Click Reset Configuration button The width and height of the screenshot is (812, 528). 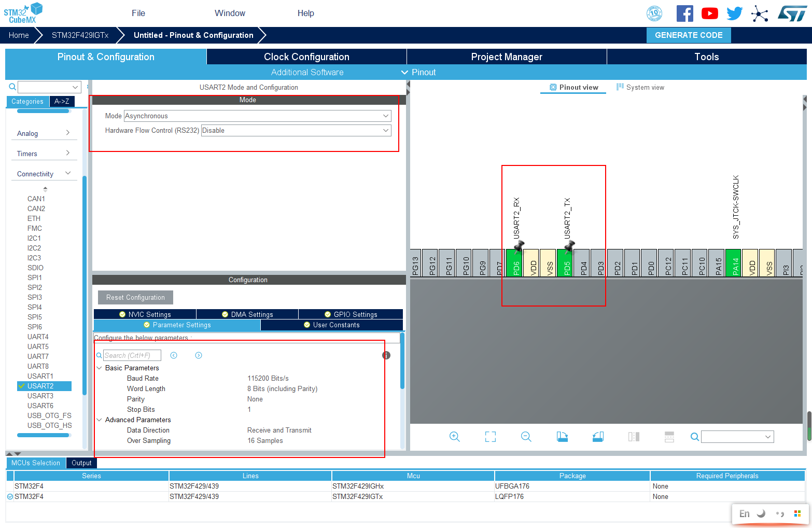point(135,297)
